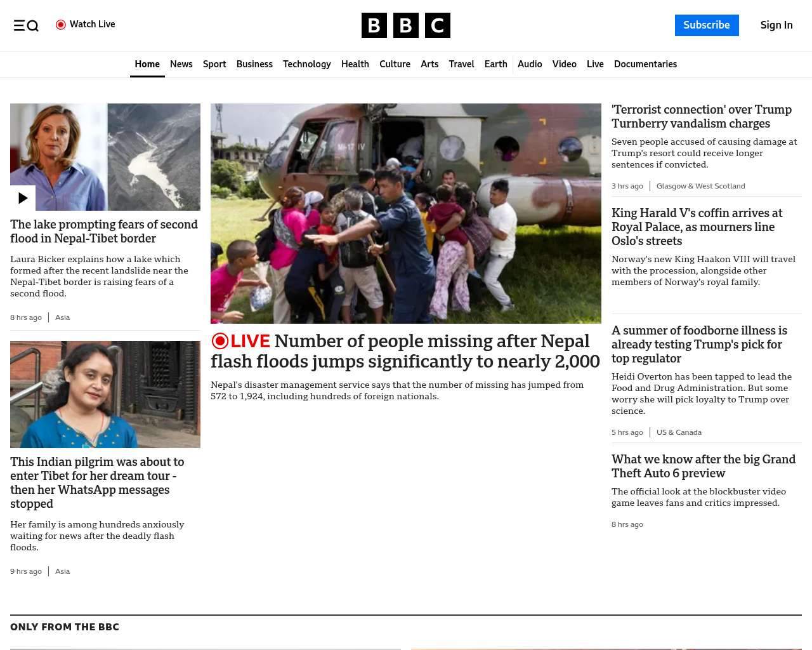Play the Nepal-Tibet lake video
Screen dimensions: 812x650
click(23, 198)
